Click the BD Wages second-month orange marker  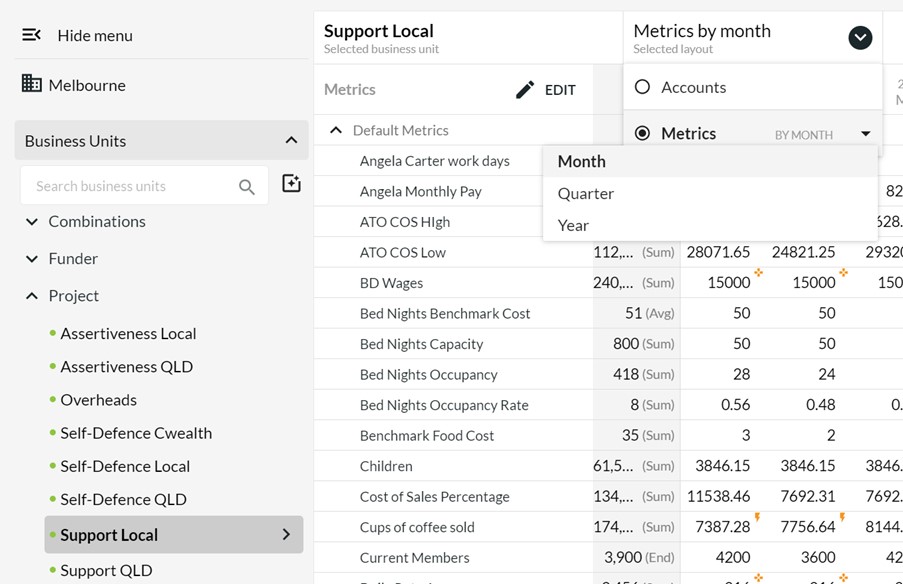(843, 272)
